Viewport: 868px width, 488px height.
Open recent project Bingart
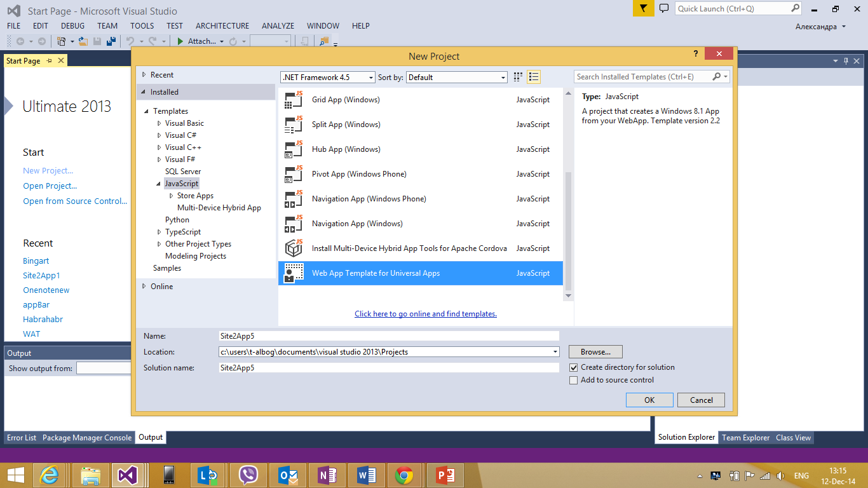pos(36,261)
